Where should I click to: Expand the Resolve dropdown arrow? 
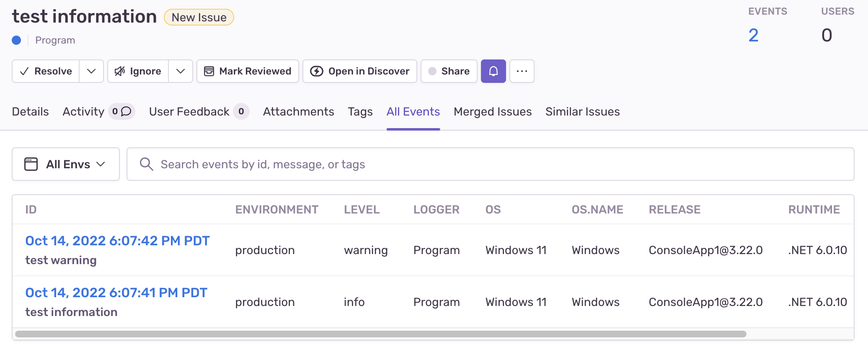point(91,71)
